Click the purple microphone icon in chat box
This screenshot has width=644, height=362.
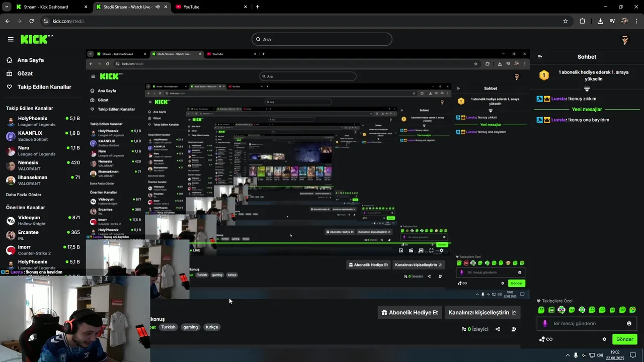click(545, 323)
